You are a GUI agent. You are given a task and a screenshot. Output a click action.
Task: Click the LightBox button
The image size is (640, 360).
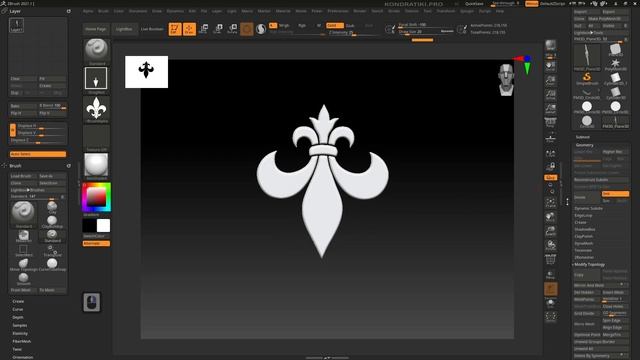(124, 29)
